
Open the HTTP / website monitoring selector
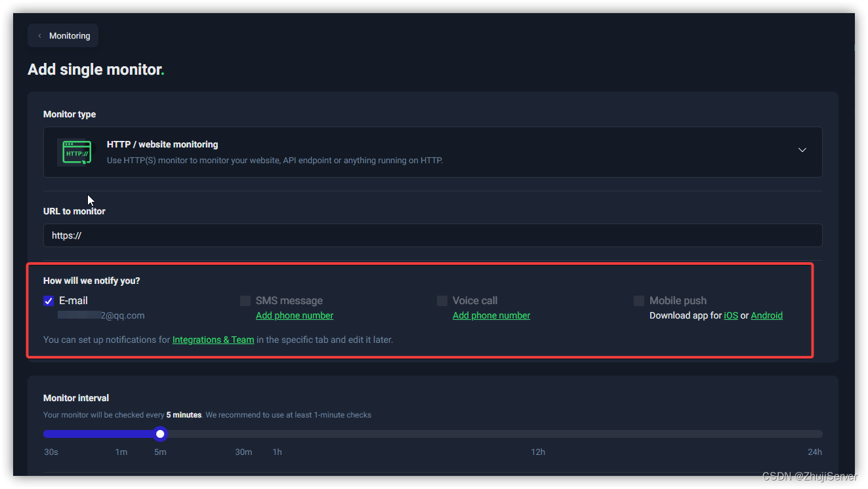432,152
